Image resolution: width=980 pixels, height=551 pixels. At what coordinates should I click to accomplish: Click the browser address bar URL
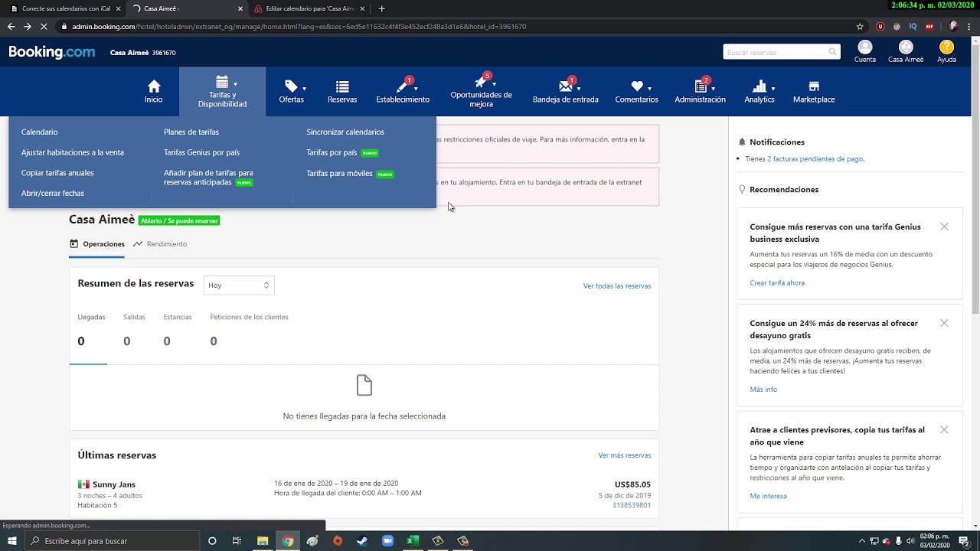tap(299, 26)
